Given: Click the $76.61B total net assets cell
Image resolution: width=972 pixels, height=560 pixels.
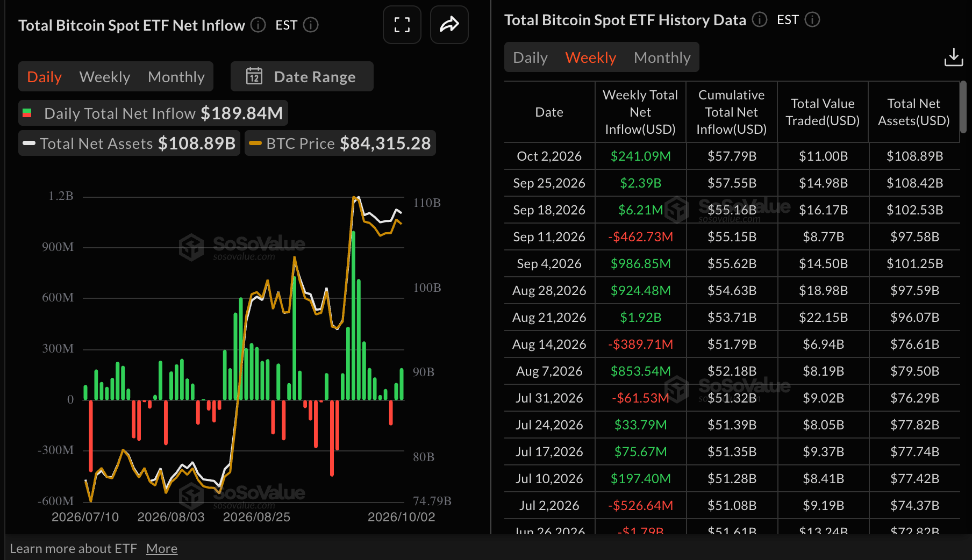Looking at the screenshot, I should [x=914, y=344].
